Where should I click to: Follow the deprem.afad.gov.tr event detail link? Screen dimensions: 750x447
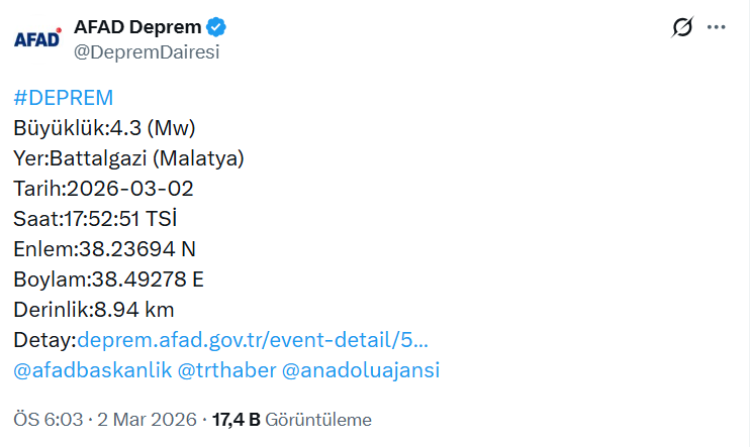(257, 340)
